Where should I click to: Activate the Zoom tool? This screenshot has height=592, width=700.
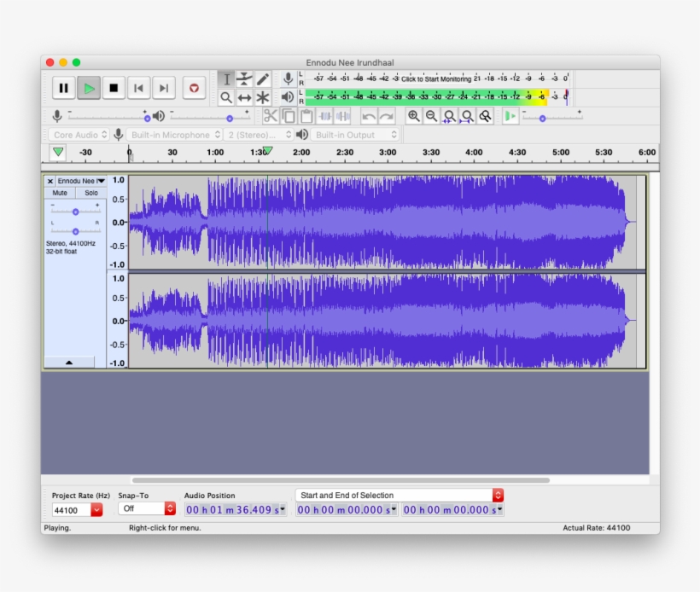(225, 96)
